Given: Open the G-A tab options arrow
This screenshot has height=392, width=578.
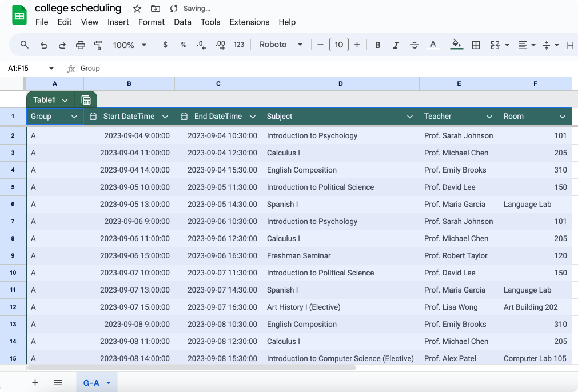Looking at the screenshot, I should click(x=109, y=383).
